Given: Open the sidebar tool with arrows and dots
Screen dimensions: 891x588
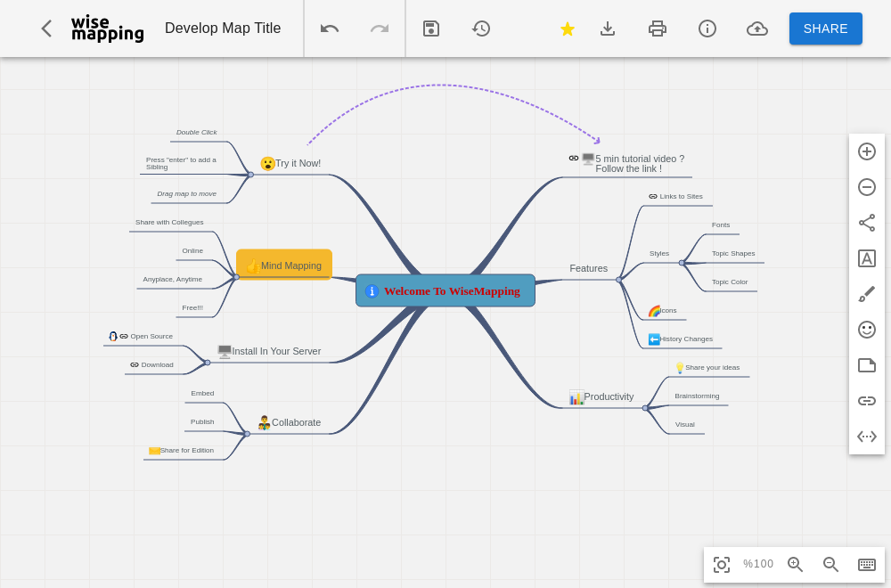Looking at the screenshot, I should click(867, 437).
